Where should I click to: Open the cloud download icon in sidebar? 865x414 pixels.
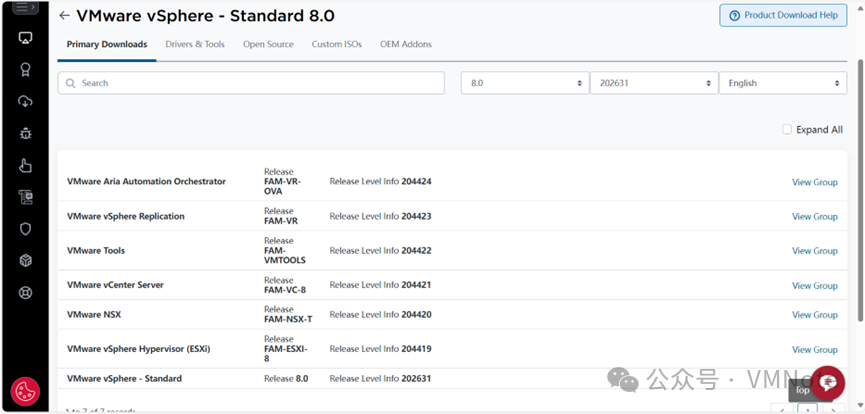[25, 101]
